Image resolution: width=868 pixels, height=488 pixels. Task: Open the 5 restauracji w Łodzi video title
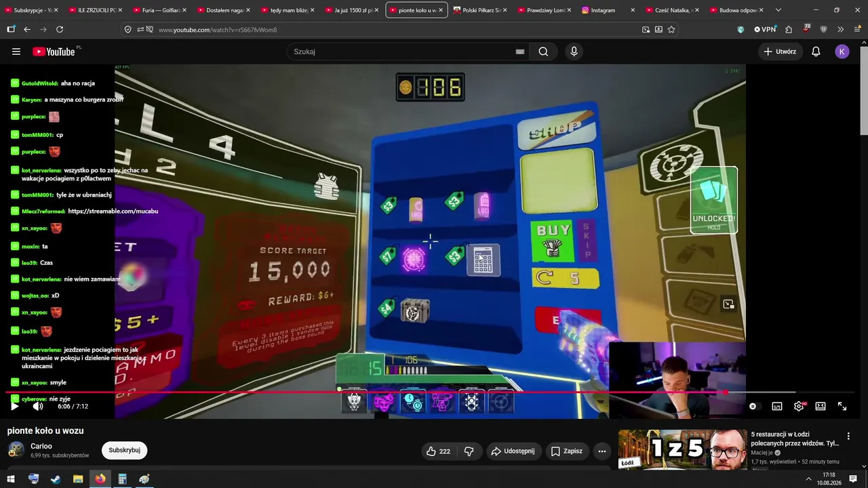click(795, 439)
